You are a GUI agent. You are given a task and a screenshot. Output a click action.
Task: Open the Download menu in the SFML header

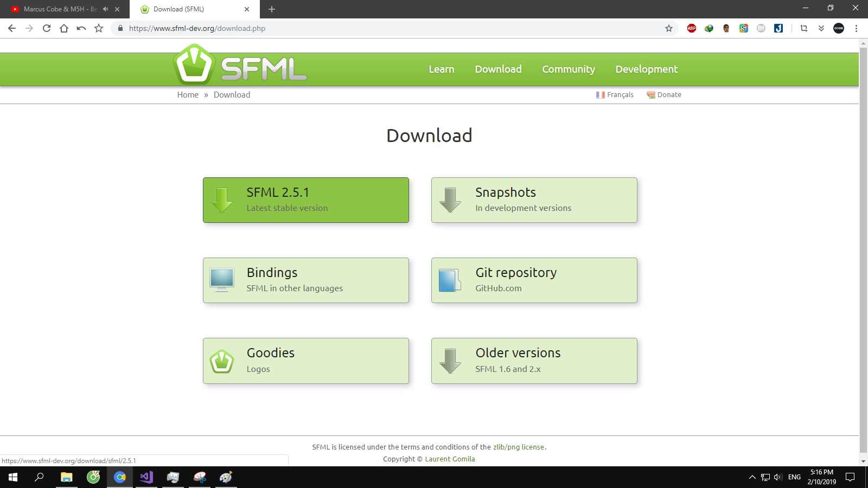[x=499, y=69]
